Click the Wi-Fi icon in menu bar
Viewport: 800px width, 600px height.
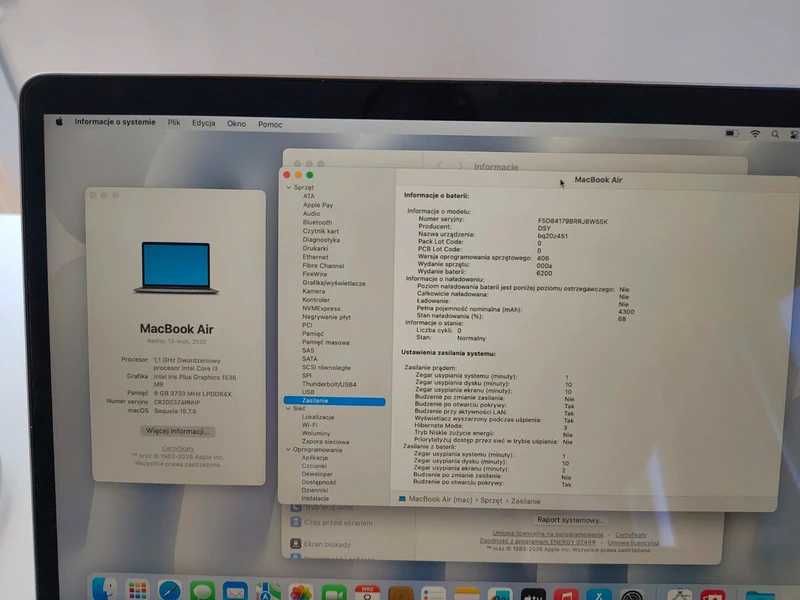point(755,134)
